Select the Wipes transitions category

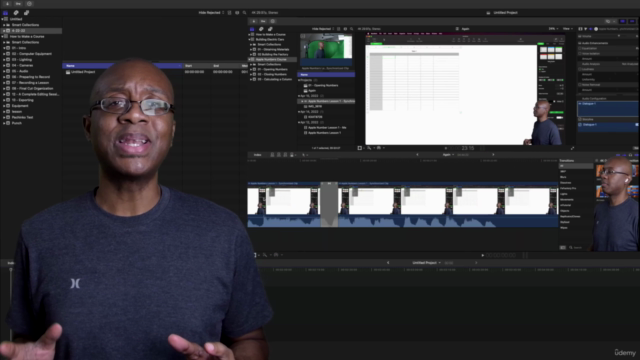pos(564,228)
